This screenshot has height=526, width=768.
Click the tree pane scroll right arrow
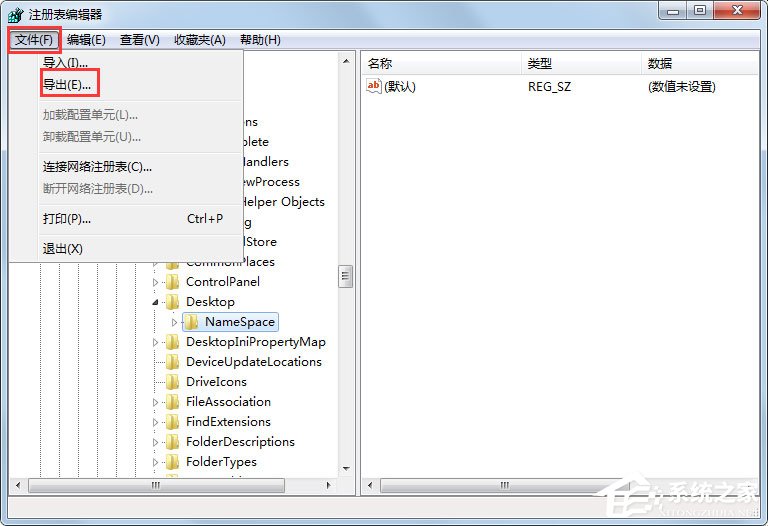point(328,485)
